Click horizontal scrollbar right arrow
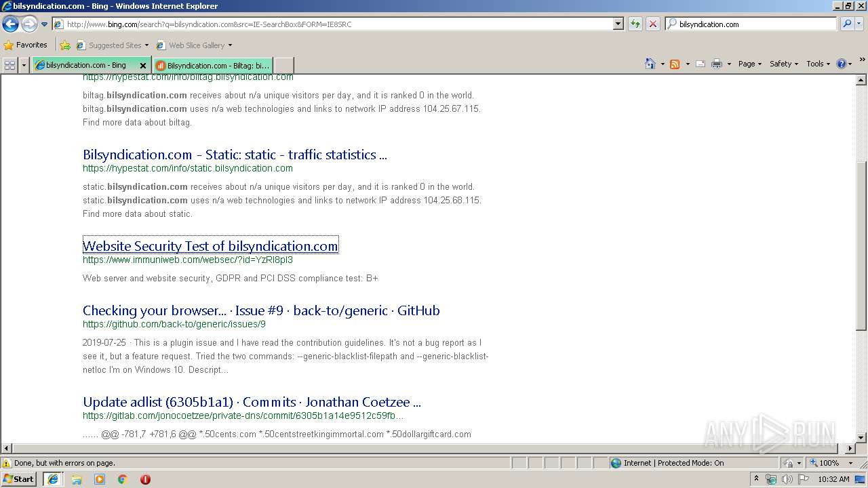 coord(850,448)
